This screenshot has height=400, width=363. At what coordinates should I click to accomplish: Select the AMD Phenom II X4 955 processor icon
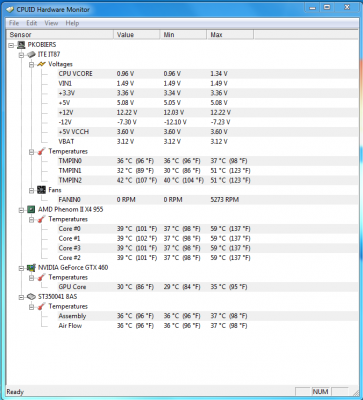pyautogui.click(x=31, y=209)
